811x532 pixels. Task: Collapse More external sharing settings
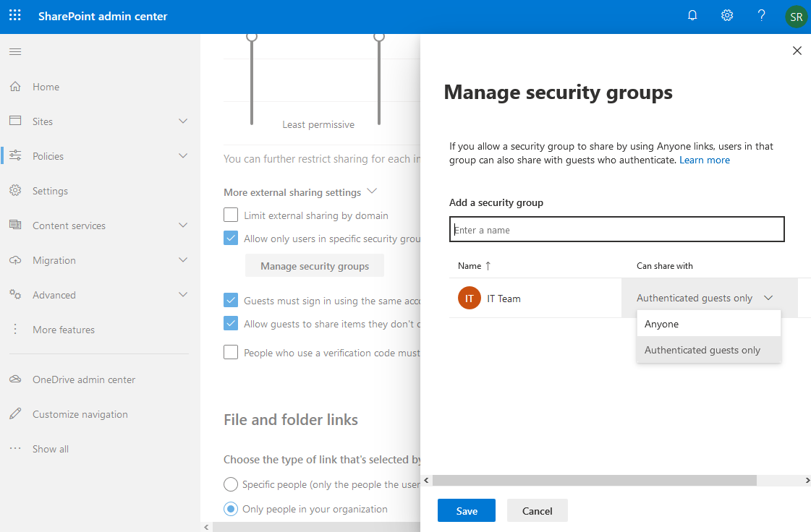coord(372,191)
